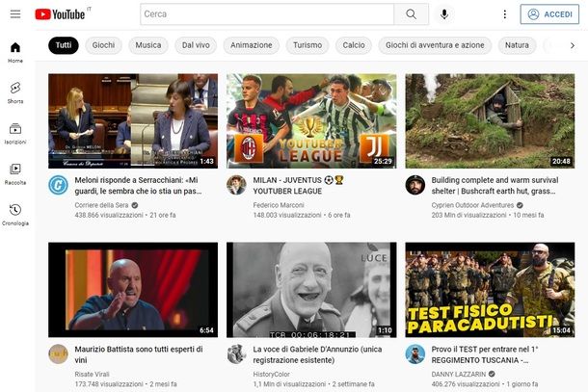Select the Musica filter chip

[x=148, y=45]
